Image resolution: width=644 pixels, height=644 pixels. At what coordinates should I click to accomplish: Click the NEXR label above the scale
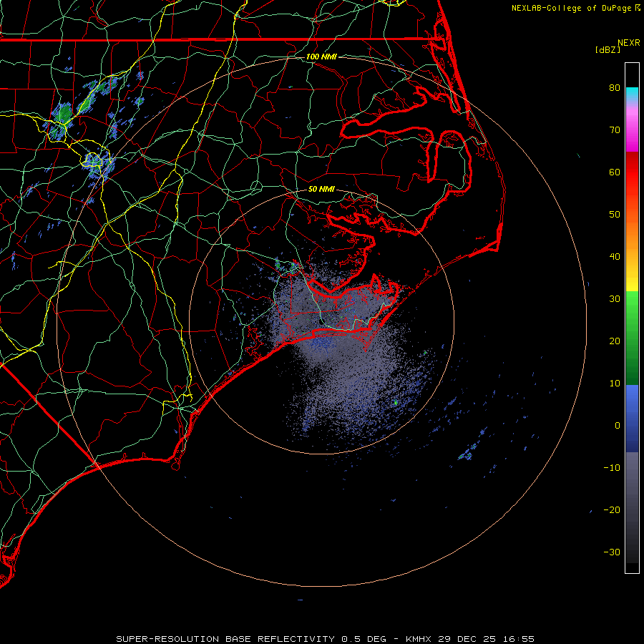coord(628,43)
